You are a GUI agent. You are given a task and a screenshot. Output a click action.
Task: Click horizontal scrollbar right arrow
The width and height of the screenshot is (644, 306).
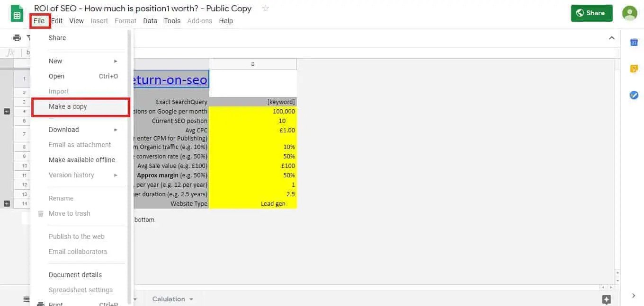pos(610,287)
